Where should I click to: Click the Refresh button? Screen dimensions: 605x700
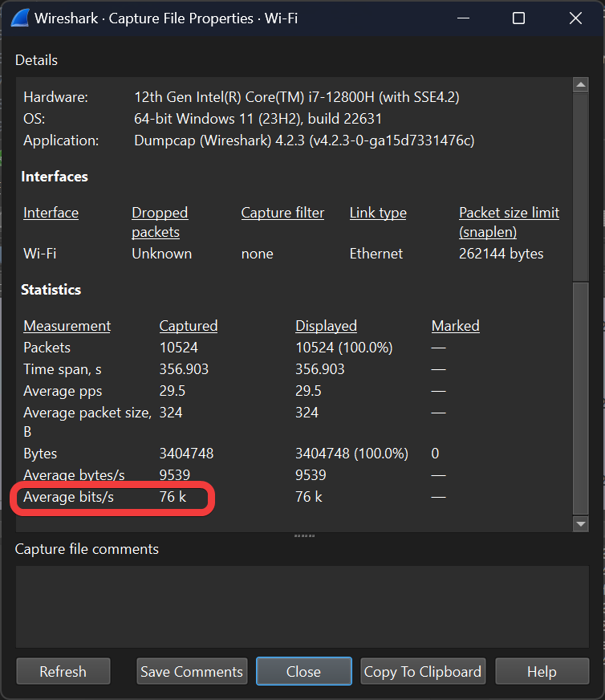63,671
